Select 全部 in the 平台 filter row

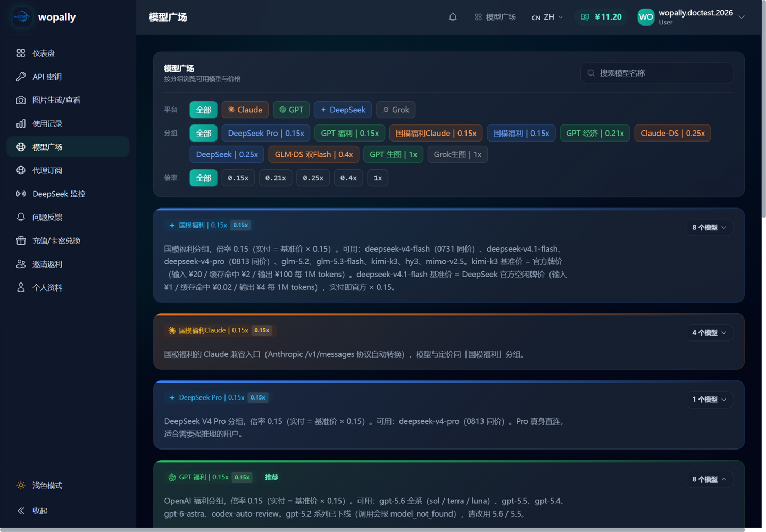tap(204, 110)
